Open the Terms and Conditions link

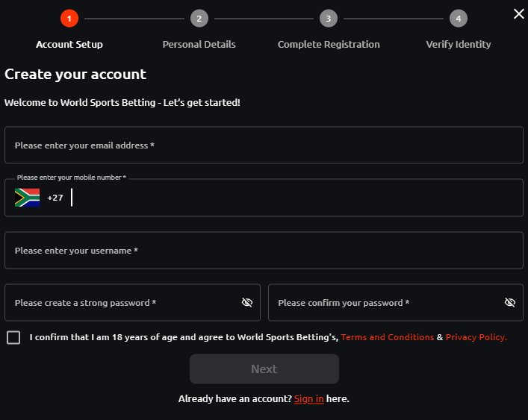pyautogui.click(x=387, y=337)
